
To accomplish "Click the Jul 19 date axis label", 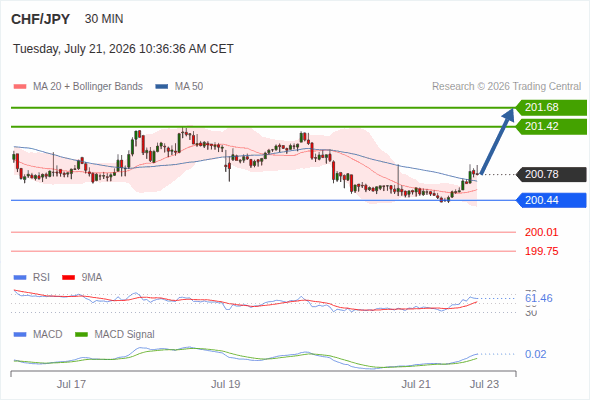I will tap(225, 384).
